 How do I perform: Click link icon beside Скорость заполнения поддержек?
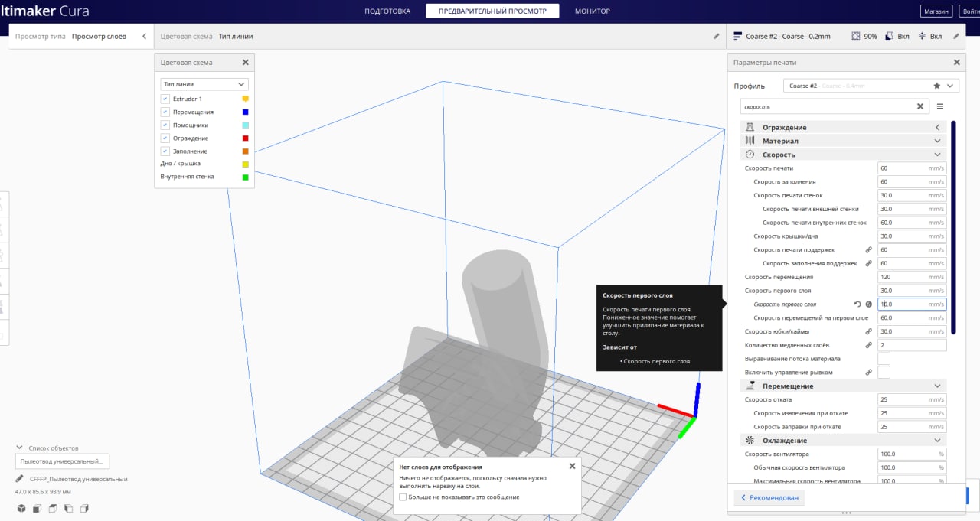pos(869,264)
